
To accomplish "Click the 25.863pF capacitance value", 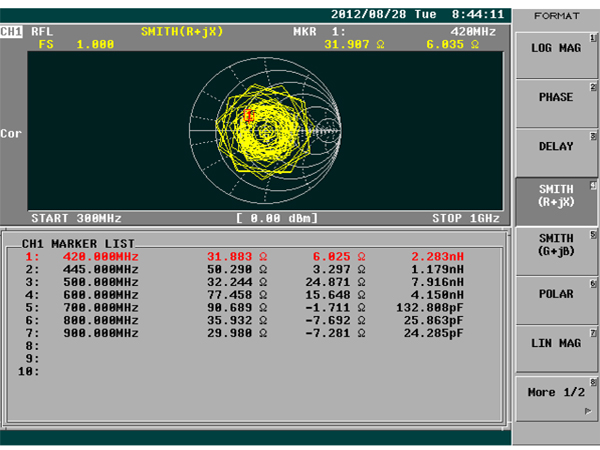I will point(433,320).
